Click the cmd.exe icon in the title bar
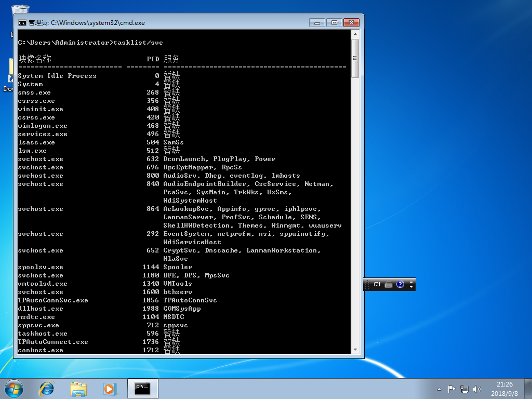The image size is (532, 399). tap(22, 23)
